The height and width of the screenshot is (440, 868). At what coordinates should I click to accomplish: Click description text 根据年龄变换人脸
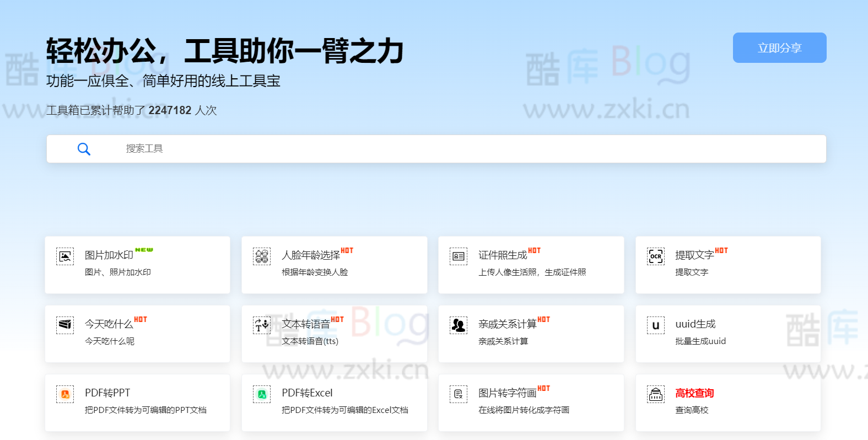315,272
